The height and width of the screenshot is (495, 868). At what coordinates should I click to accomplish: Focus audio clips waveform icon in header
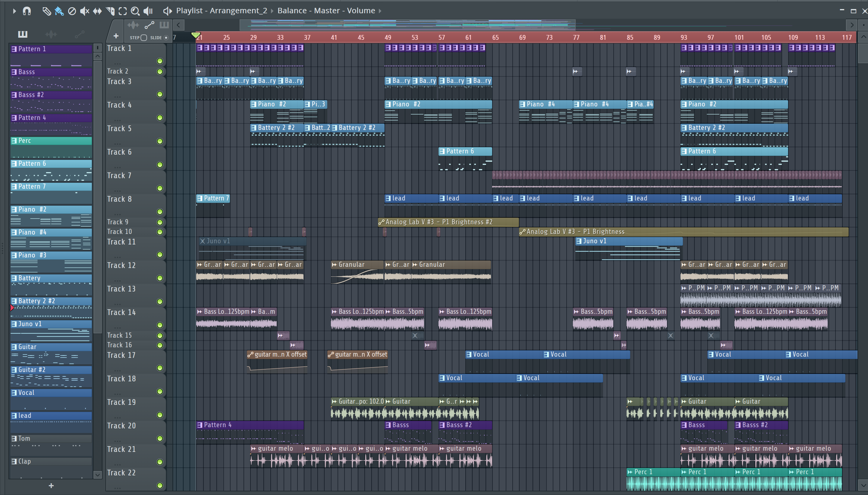133,25
